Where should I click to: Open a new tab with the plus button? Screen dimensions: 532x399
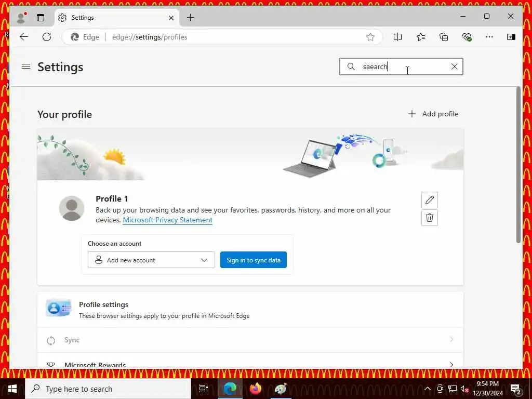pyautogui.click(x=191, y=17)
